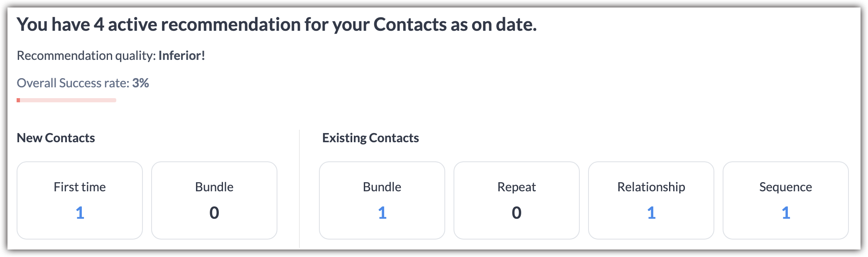Click the Existing Contacts Bundle count "1"
This screenshot has height=257, width=868.
click(x=382, y=213)
